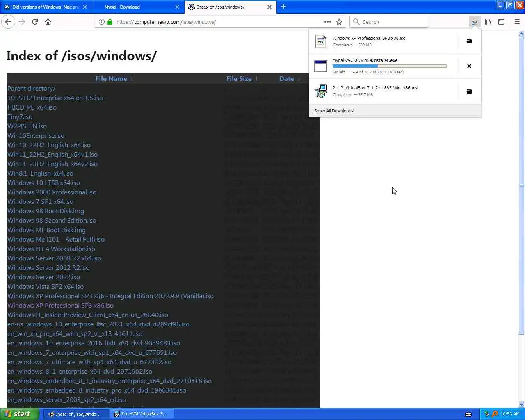The width and height of the screenshot is (525, 420).
Task: Click Win8.1_English_x64.iso link
Action: pos(40,173)
